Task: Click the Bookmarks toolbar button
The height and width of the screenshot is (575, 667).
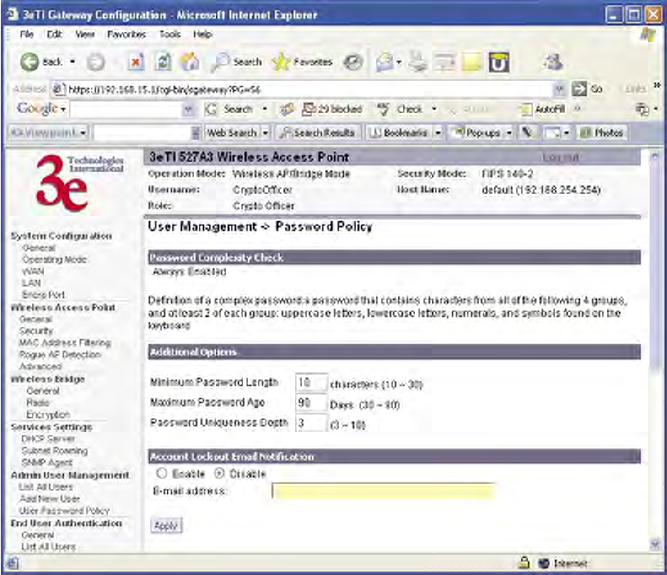Action: click(400, 133)
